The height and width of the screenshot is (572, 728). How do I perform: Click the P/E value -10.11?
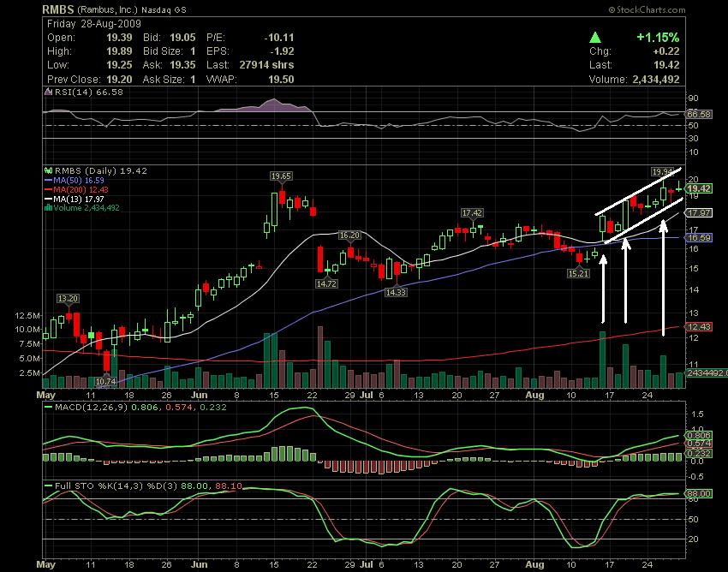tap(279, 38)
